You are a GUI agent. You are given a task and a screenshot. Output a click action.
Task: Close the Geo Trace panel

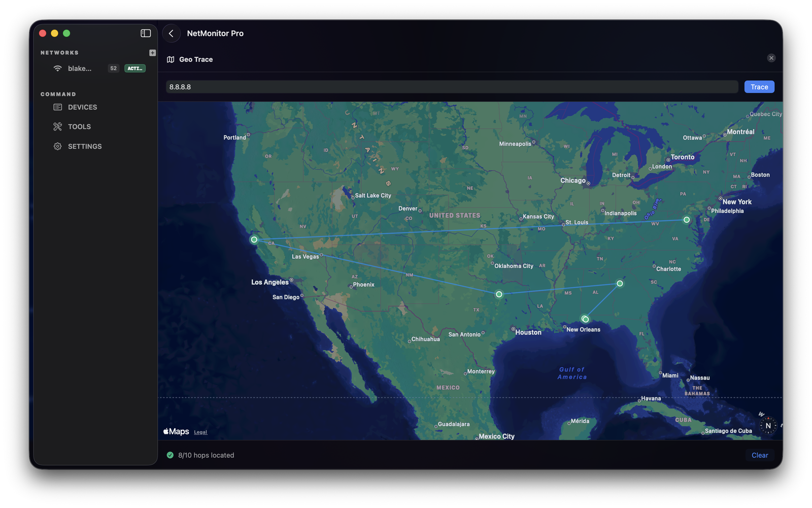click(771, 58)
